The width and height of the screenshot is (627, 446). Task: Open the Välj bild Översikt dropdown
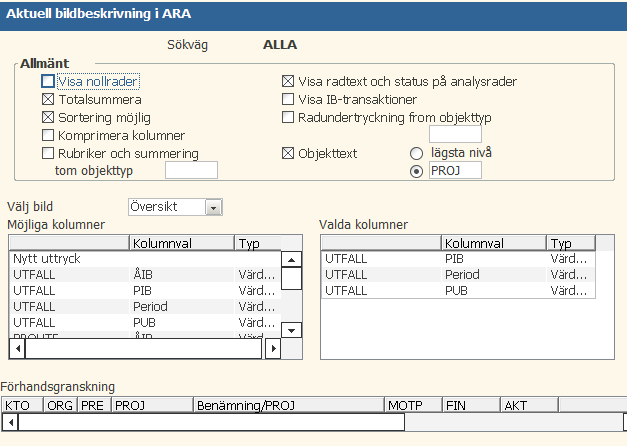(x=214, y=208)
